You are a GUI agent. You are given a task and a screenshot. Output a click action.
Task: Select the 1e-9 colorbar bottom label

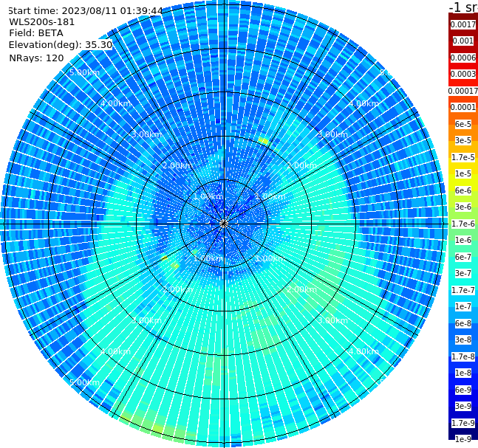(463, 439)
